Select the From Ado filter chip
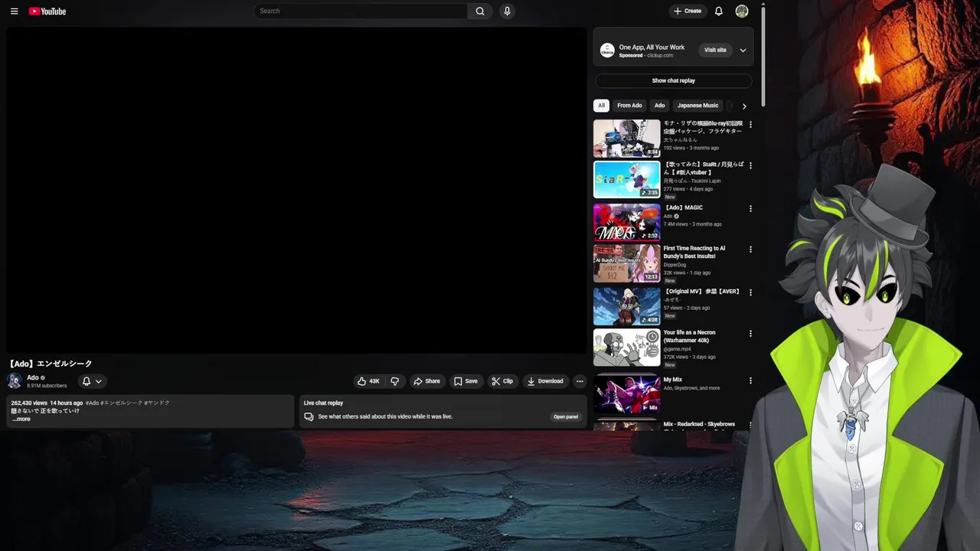 [629, 106]
